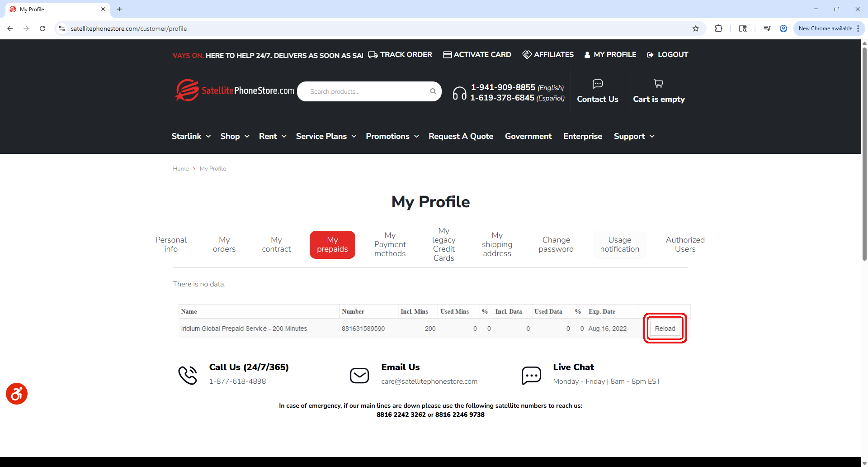The width and height of the screenshot is (868, 467).
Task: Click the LOGOUT link text
Action: 673,55
